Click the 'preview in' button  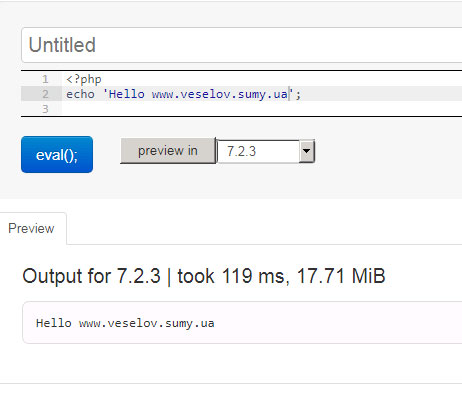click(x=168, y=151)
